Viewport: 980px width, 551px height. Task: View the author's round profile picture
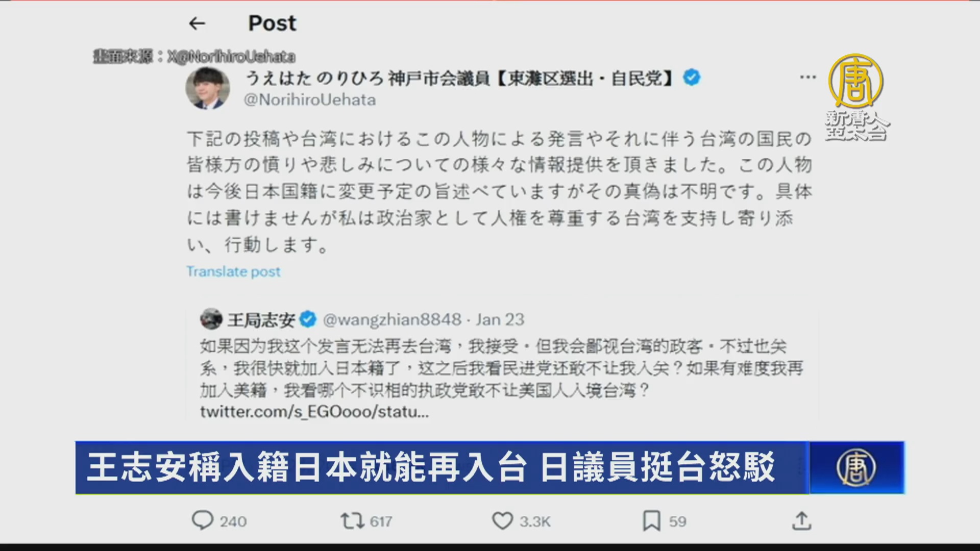(x=207, y=88)
